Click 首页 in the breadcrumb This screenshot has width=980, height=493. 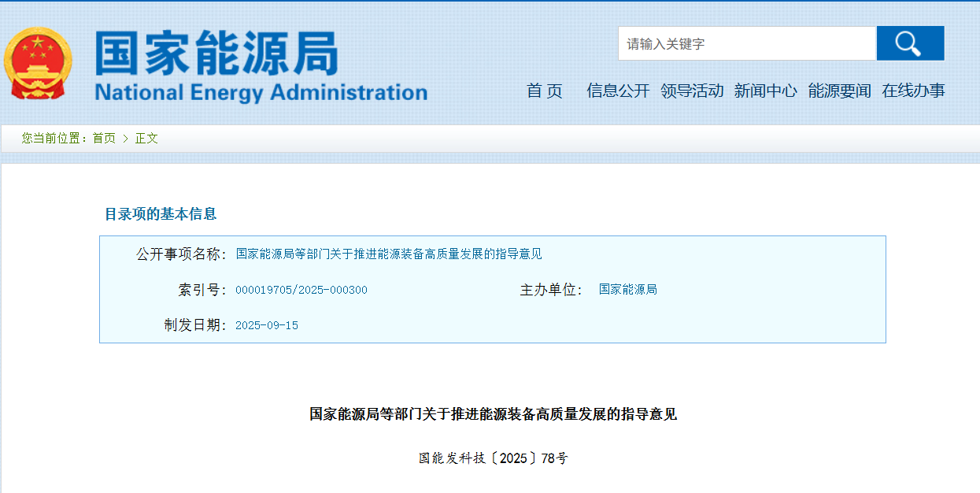pyautogui.click(x=104, y=139)
